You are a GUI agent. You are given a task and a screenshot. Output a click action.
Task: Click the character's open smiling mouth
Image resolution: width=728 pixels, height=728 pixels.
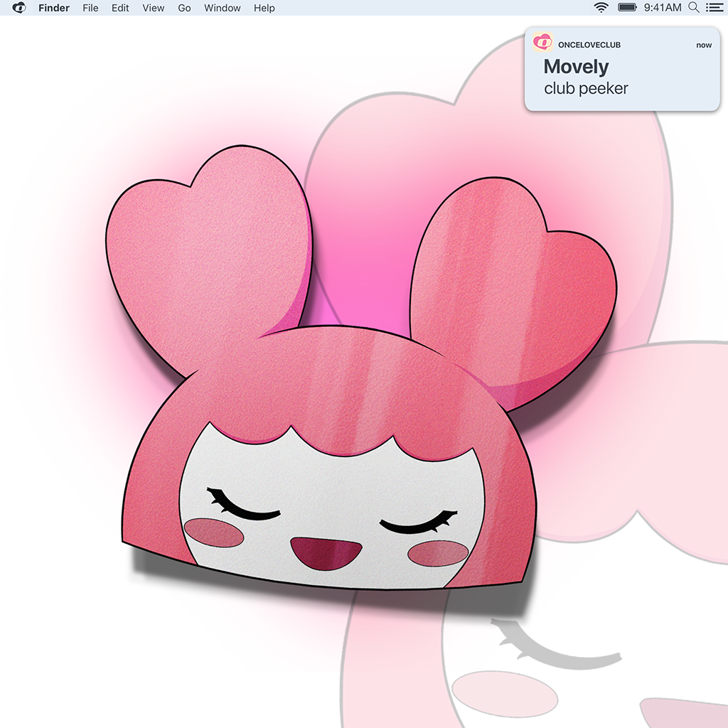[x=326, y=552]
